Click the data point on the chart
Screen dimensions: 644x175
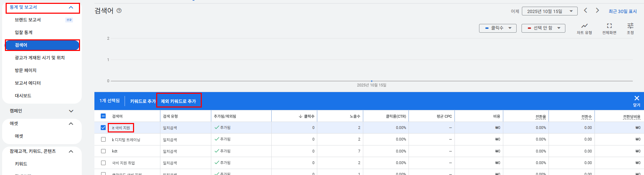pos(372,81)
